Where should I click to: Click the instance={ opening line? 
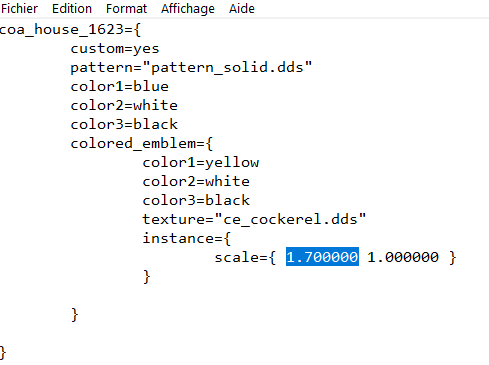click(187, 238)
